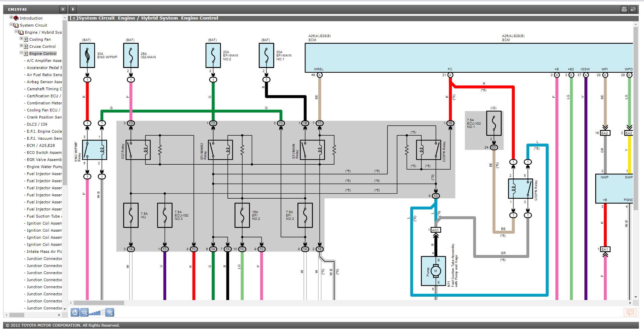Click the open book icon beside System Circuit
644x331 pixels.
16,25
